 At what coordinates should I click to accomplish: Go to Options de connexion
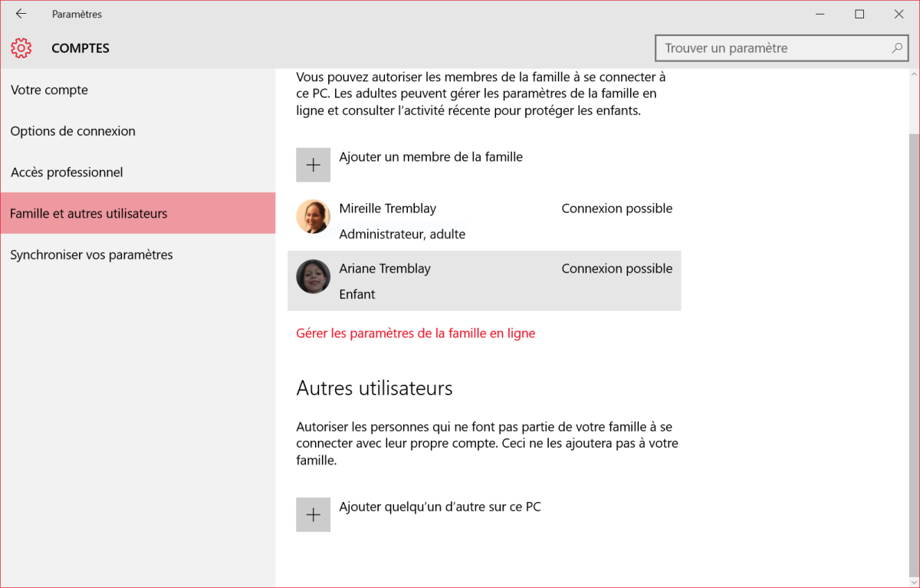73,131
